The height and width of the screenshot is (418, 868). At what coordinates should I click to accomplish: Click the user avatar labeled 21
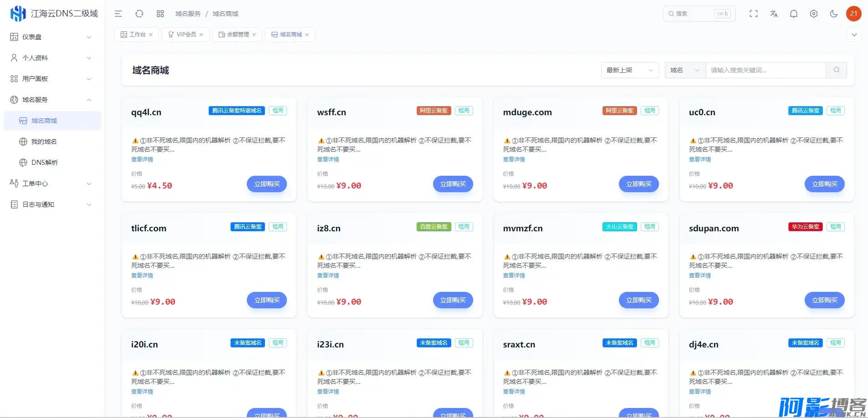coord(854,14)
